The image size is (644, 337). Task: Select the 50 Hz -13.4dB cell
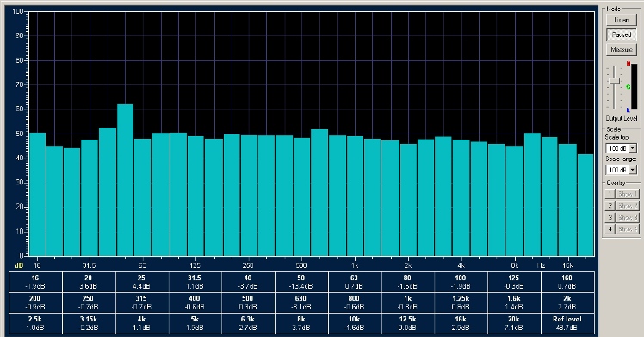tap(301, 282)
